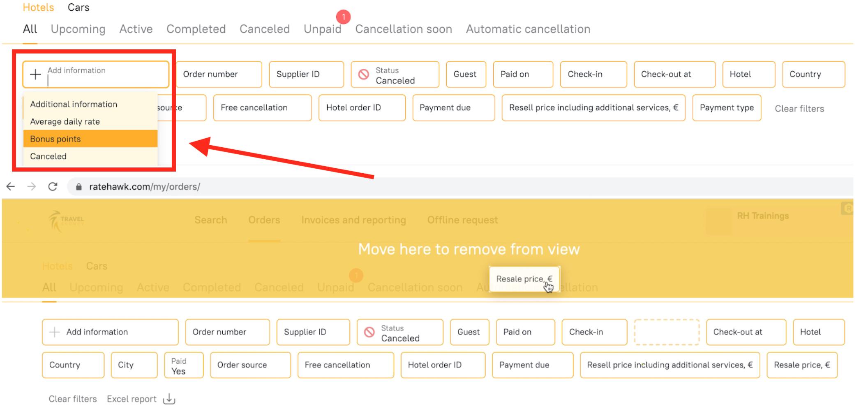868x409 pixels.
Task: Click the canceled status icon in the upper filter row
Action: [x=364, y=74]
